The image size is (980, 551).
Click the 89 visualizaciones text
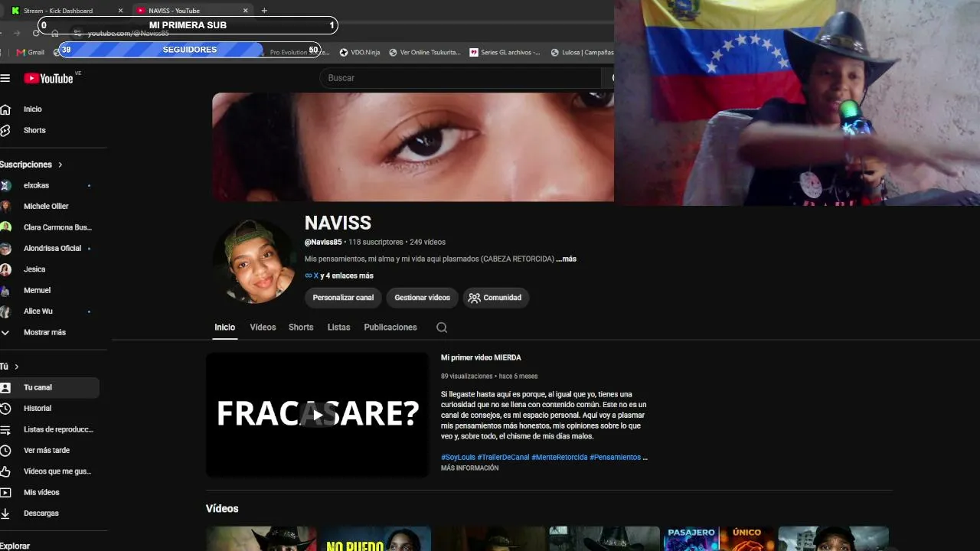click(x=467, y=377)
